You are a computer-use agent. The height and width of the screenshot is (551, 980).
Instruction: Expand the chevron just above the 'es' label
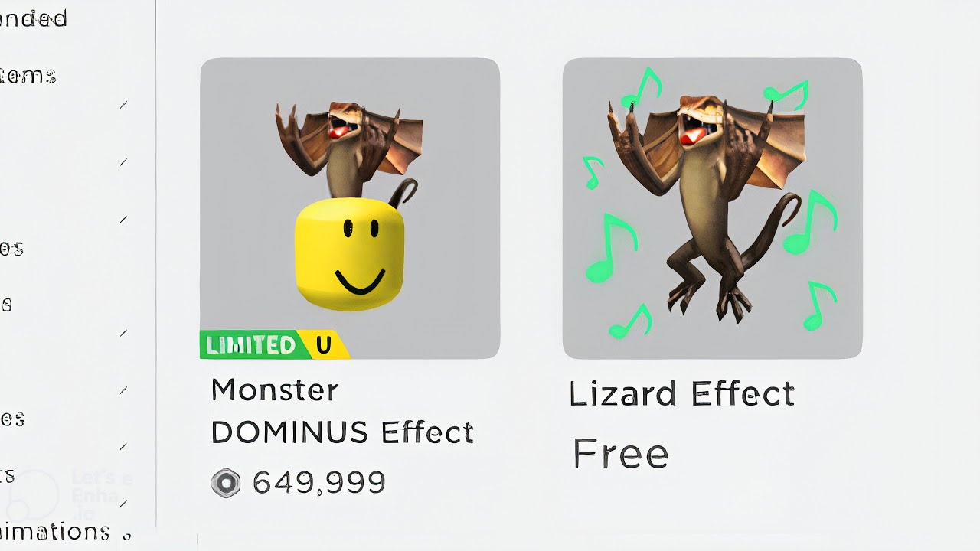[124, 390]
